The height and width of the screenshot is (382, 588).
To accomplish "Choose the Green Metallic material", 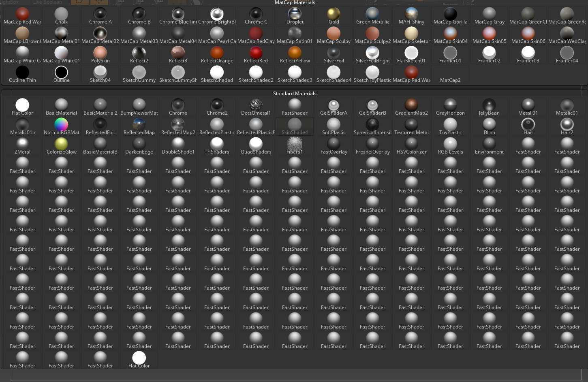I will point(372,16).
